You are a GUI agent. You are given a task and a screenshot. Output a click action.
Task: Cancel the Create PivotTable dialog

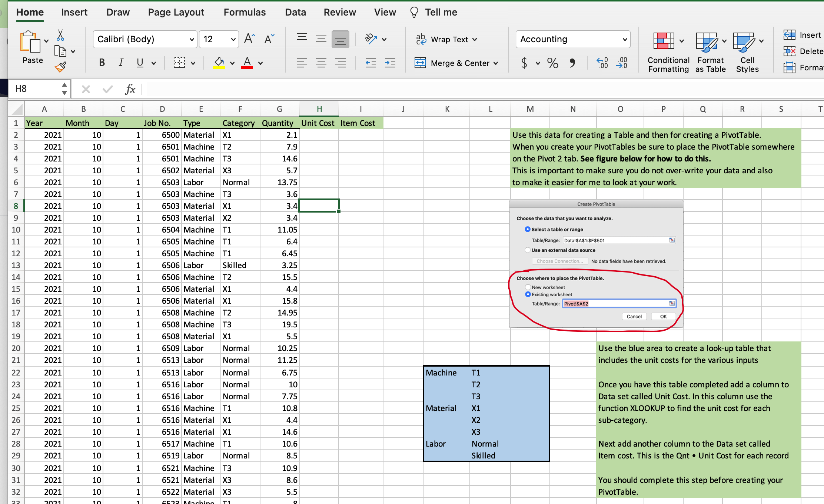click(x=634, y=316)
